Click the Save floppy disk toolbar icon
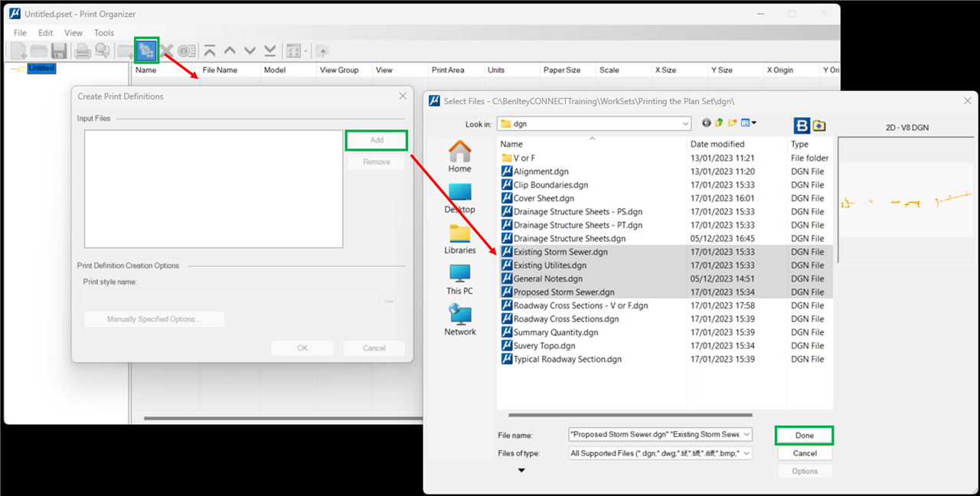Screen dimensions: 980x496 pos(59,51)
